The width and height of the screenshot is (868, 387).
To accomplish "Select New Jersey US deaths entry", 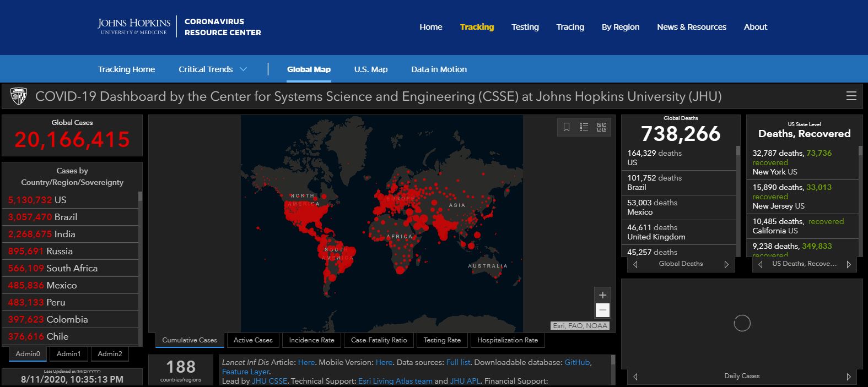I will tap(804, 197).
